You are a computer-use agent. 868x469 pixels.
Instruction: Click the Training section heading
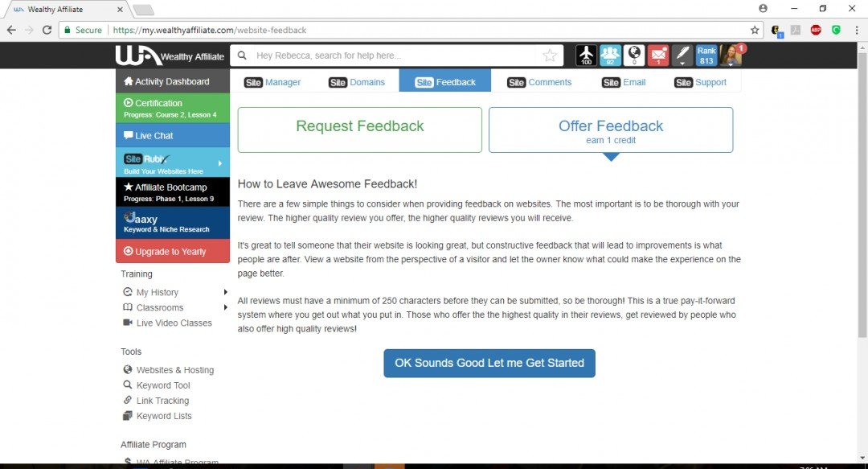pyautogui.click(x=136, y=274)
